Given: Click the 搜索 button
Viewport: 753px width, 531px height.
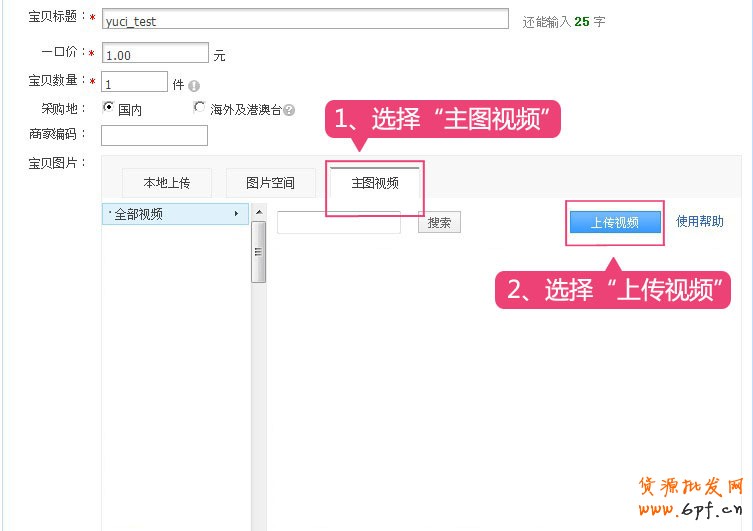Looking at the screenshot, I should (439, 223).
